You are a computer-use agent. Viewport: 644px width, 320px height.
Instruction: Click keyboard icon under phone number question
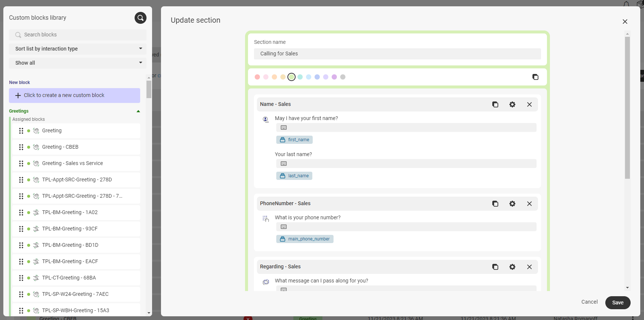(284, 227)
